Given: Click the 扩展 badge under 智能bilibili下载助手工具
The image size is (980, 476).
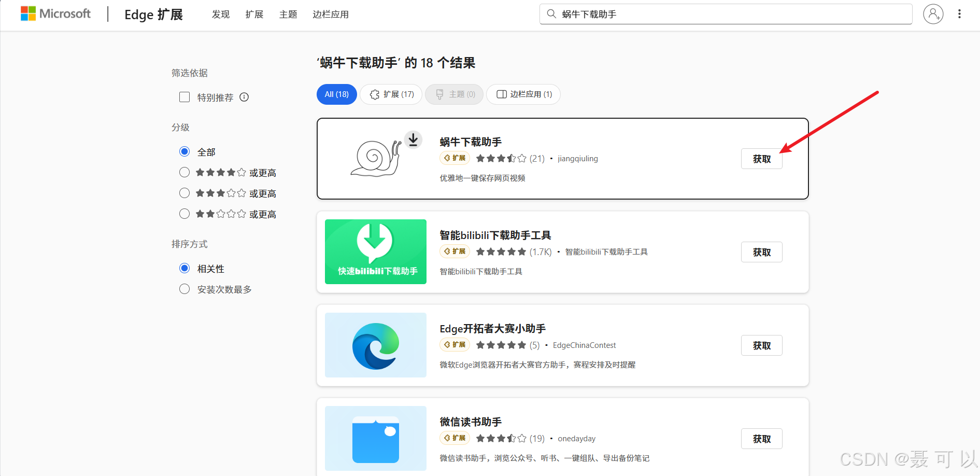Looking at the screenshot, I should coord(455,251).
